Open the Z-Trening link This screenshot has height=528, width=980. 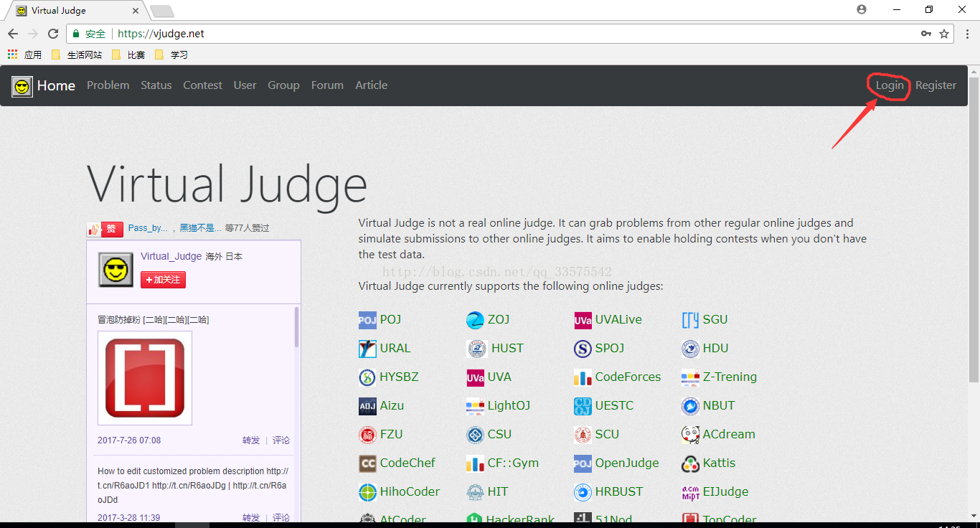coord(730,377)
